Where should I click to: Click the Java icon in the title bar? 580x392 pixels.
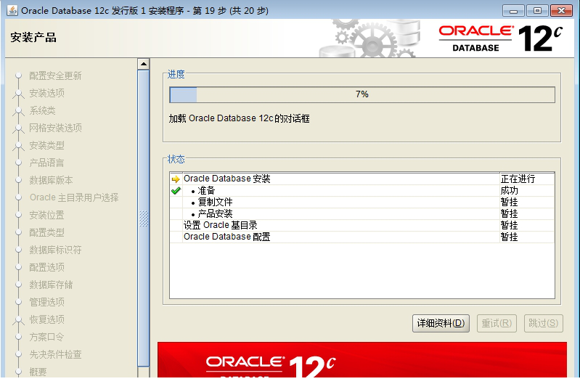[x=12, y=10]
